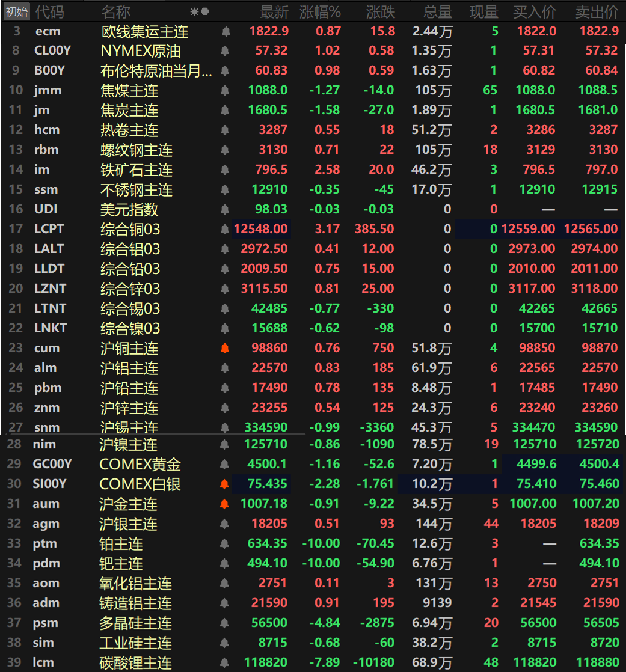Click the 初始 button at top left
This screenshot has height=672, width=626.
tap(16, 11)
